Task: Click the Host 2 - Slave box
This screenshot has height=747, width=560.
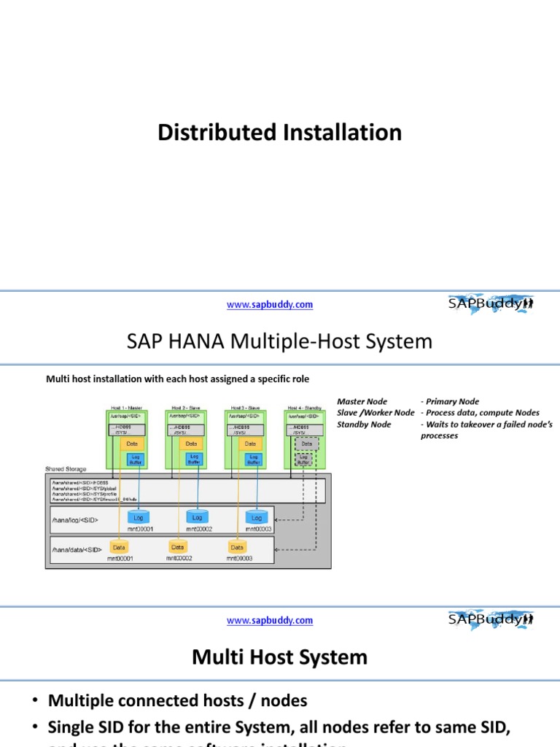Action: 186,439
